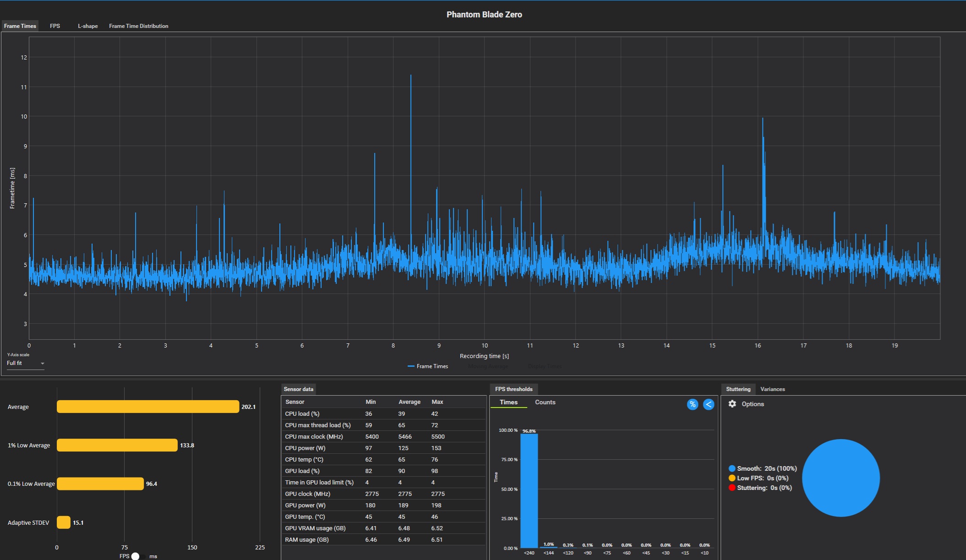
Task: Open the Sensor data tab
Action: [299, 389]
